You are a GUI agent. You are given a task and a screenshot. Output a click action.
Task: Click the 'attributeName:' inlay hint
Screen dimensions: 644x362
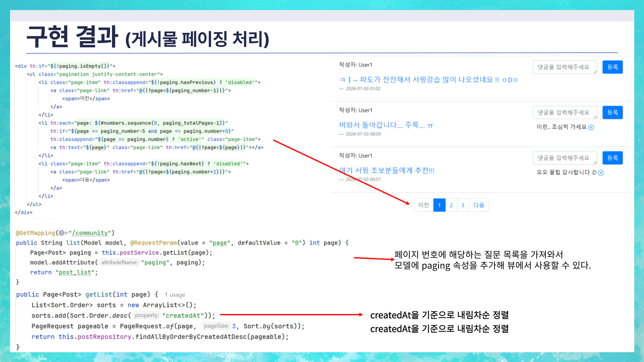pos(119,262)
